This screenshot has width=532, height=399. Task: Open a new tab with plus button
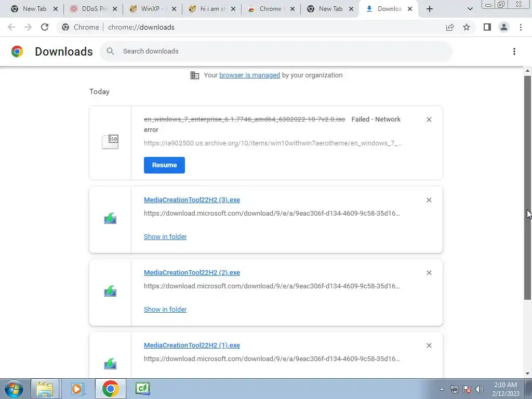[430, 9]
